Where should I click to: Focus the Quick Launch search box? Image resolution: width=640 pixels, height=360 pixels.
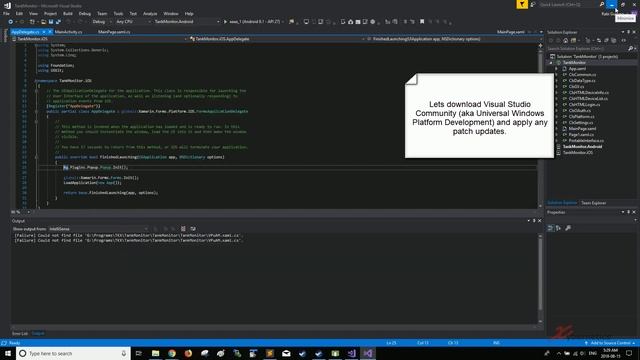(569, 4)
